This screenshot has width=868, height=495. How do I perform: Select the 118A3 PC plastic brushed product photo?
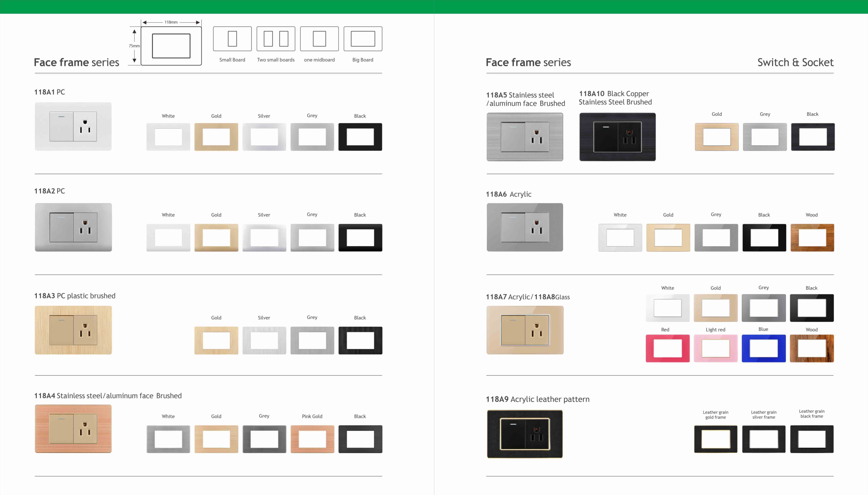pyautogui.click(x=73, y=330)
